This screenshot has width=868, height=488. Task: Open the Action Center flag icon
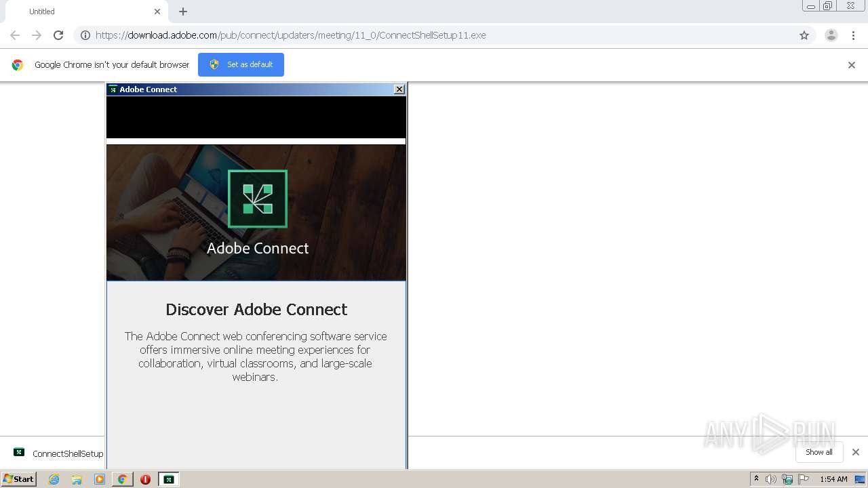click(804, 479)
